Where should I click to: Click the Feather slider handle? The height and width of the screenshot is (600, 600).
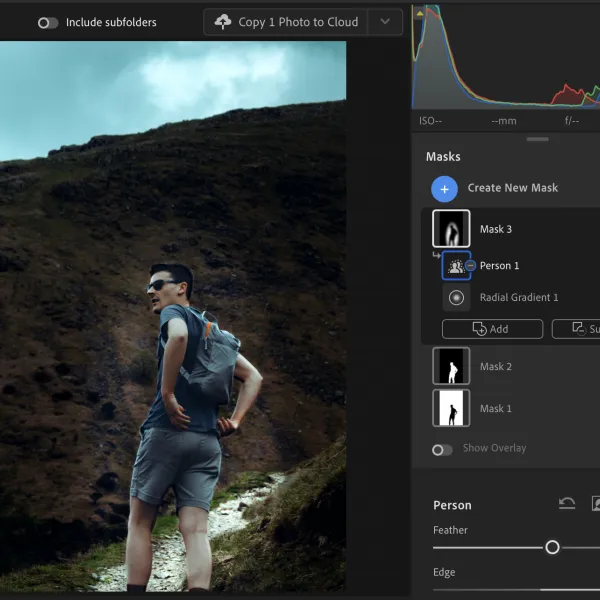click(552, 547)
